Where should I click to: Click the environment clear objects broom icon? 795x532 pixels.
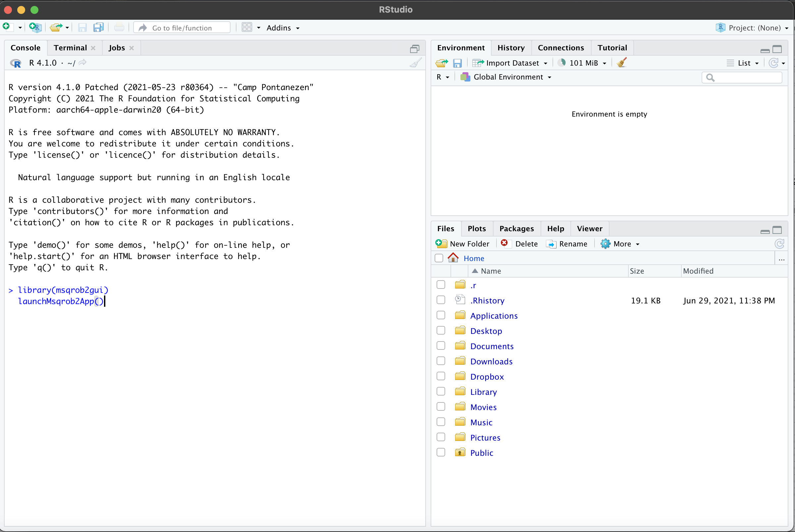pyautogui.click(x=622, y=63)
